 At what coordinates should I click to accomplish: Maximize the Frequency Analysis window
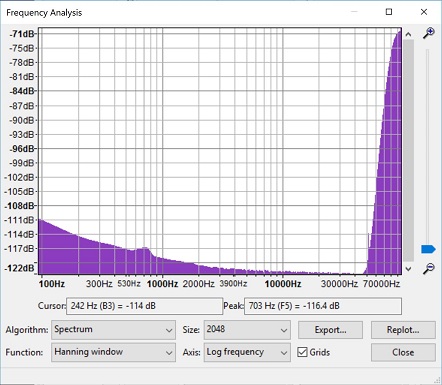(x=389, y=12)
